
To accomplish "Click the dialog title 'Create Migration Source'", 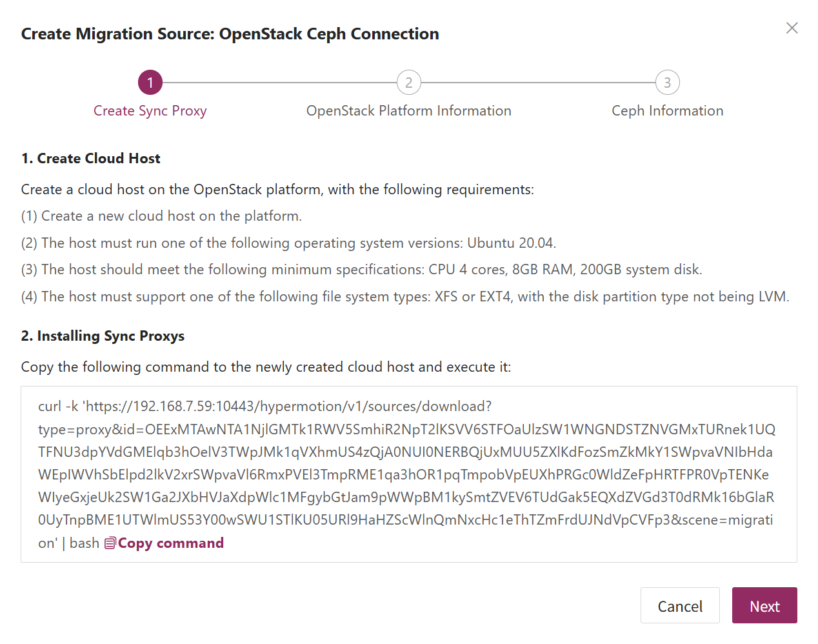I will 230,34.
